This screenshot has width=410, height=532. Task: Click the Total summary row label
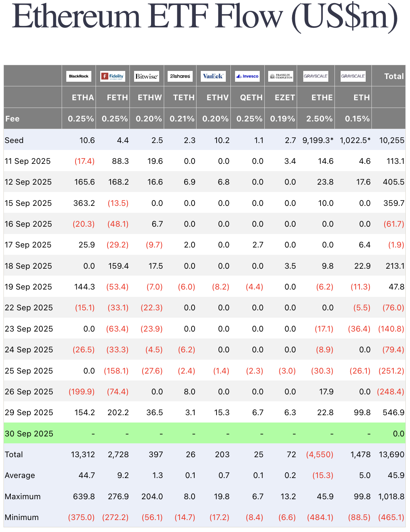click(x=14, y=455)
